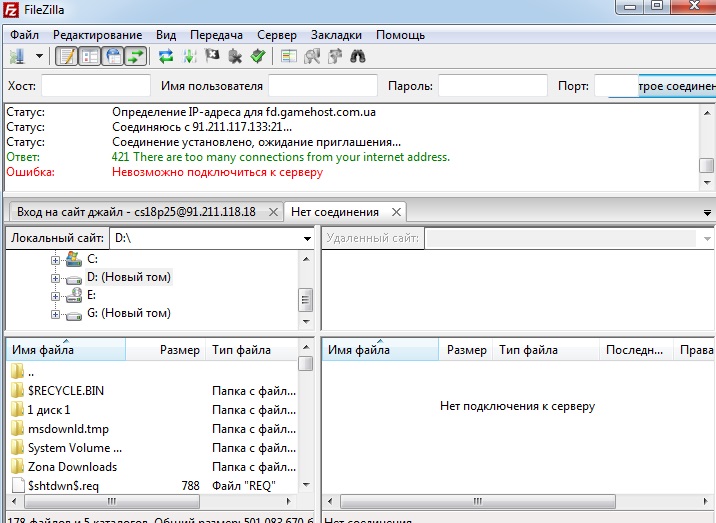Select G: (Новый том) in local tree

coord(129,313)
